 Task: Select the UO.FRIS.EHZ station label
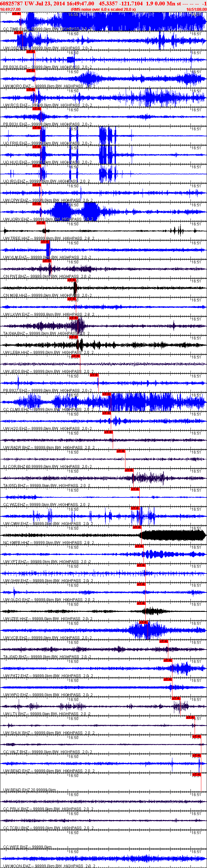[x=47, y=144]
